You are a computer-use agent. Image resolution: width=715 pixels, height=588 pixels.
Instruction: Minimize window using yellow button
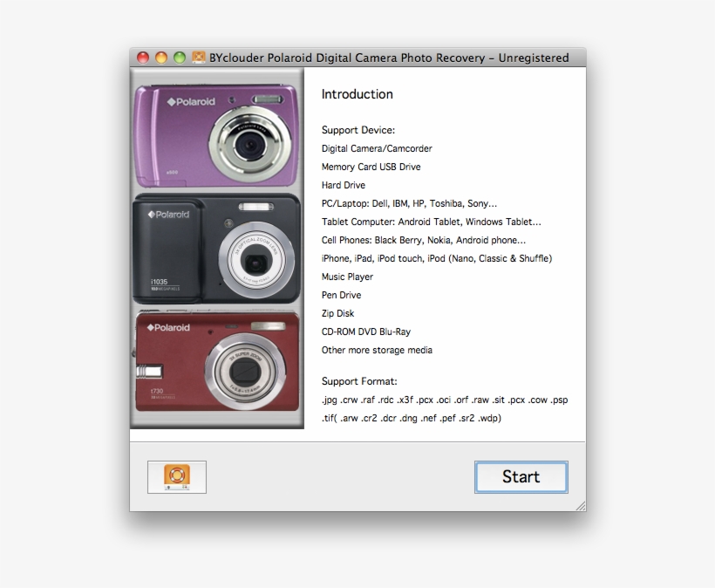161,58
